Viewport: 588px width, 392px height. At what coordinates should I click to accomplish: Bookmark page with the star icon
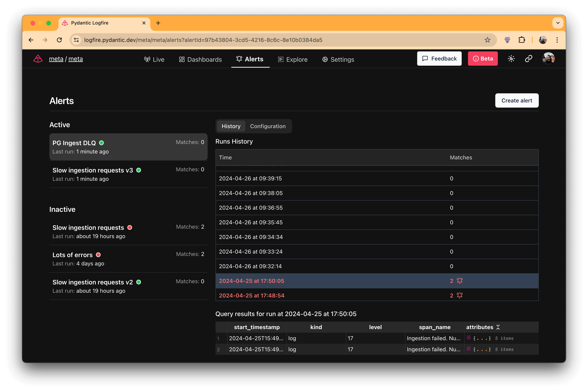(487, 40)
